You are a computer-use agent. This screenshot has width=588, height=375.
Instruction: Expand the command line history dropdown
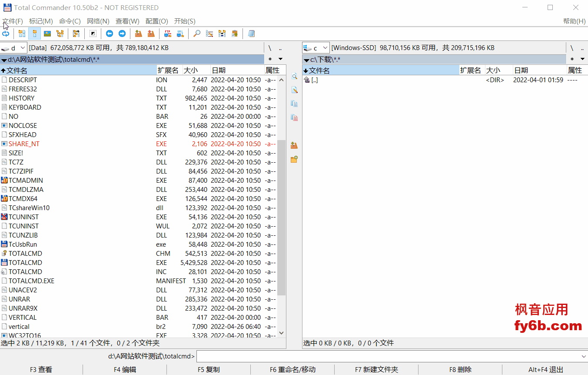584,356
